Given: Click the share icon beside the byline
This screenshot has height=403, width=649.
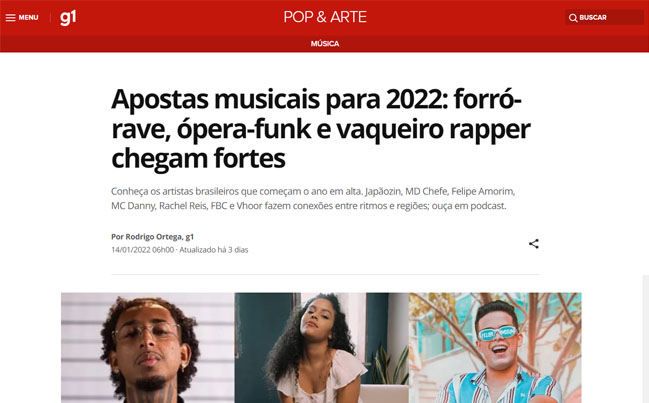Looking at the screenshot, I should coord(534,244).
